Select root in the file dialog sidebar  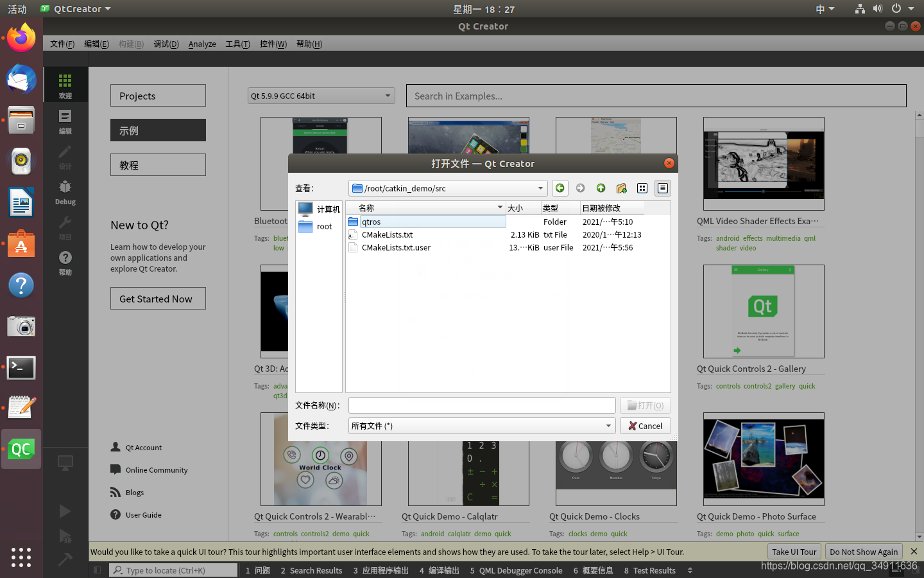coord(319,227)
